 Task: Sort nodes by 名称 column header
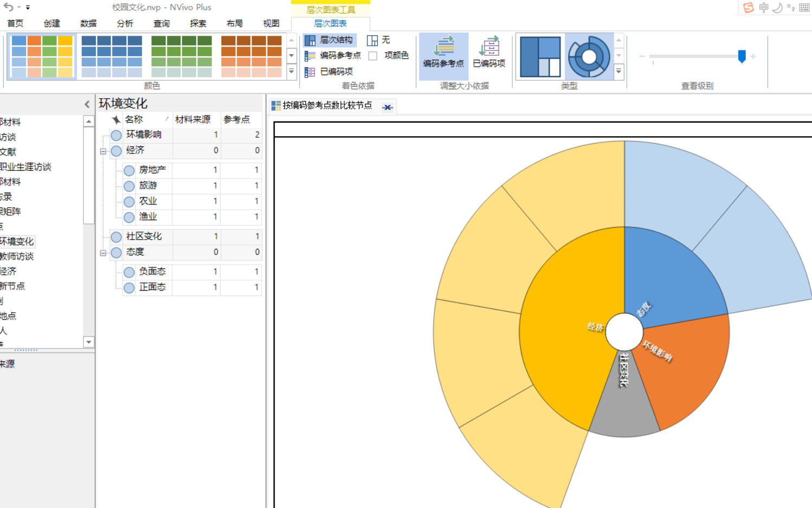(x=134, y=119)
